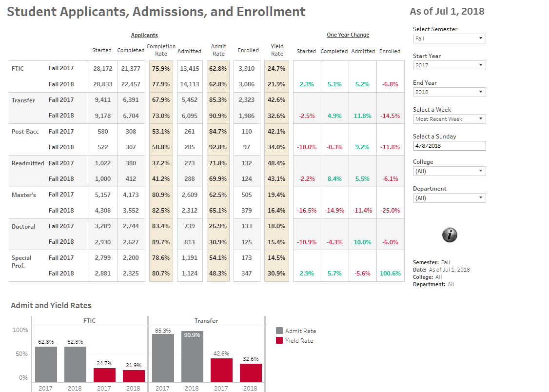549x392 pixels.
Task: Click the underlined Applicants header link
Action: coord(144,35)
